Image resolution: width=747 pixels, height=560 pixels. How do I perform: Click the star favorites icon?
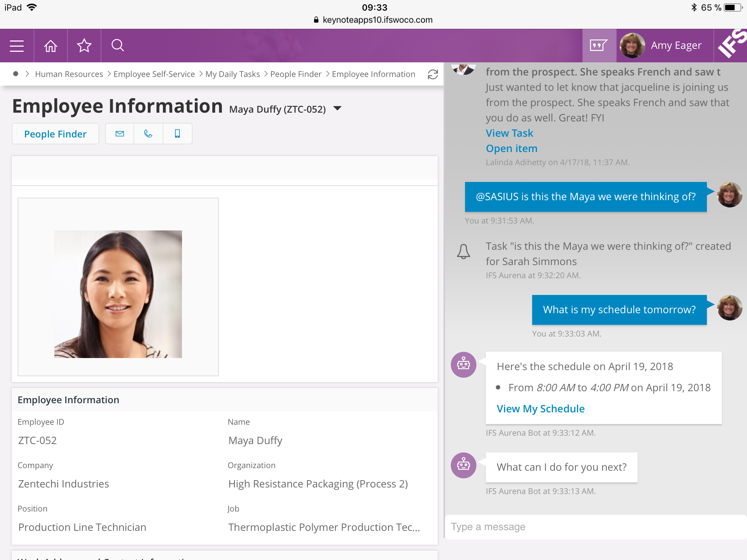84,46
